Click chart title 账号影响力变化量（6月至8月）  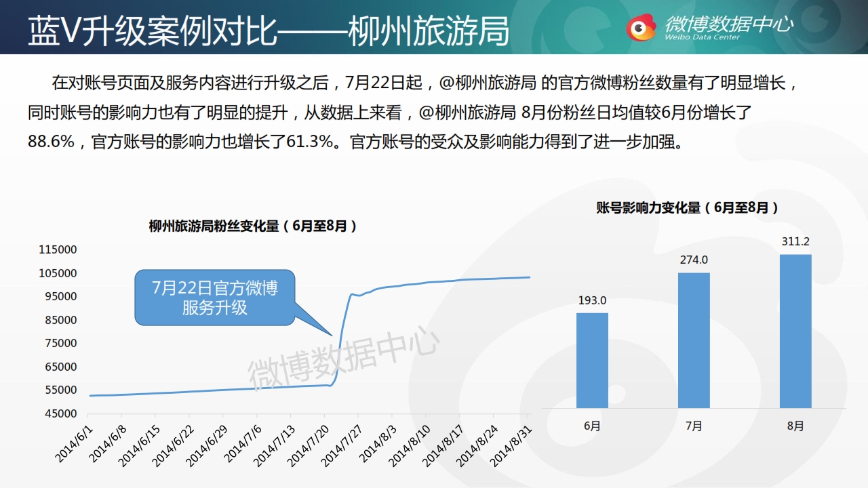coord(688,208)
